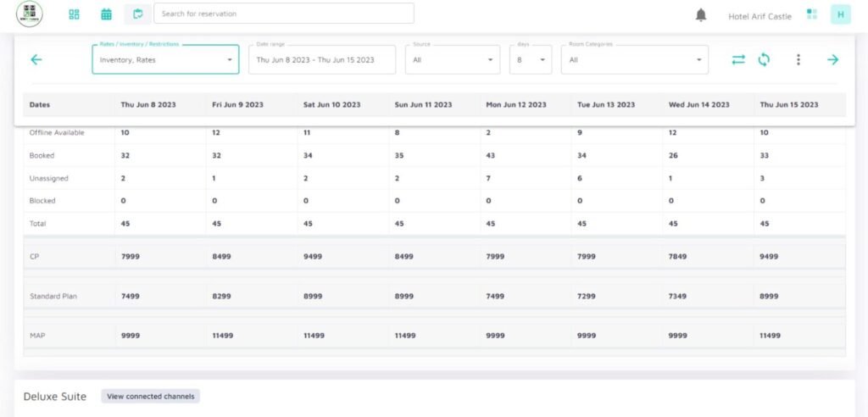The width and height of the screenshot is (868, 417).
Task: Open the Source dropdown
Action: pyautogui.click(x=452, y=60)
